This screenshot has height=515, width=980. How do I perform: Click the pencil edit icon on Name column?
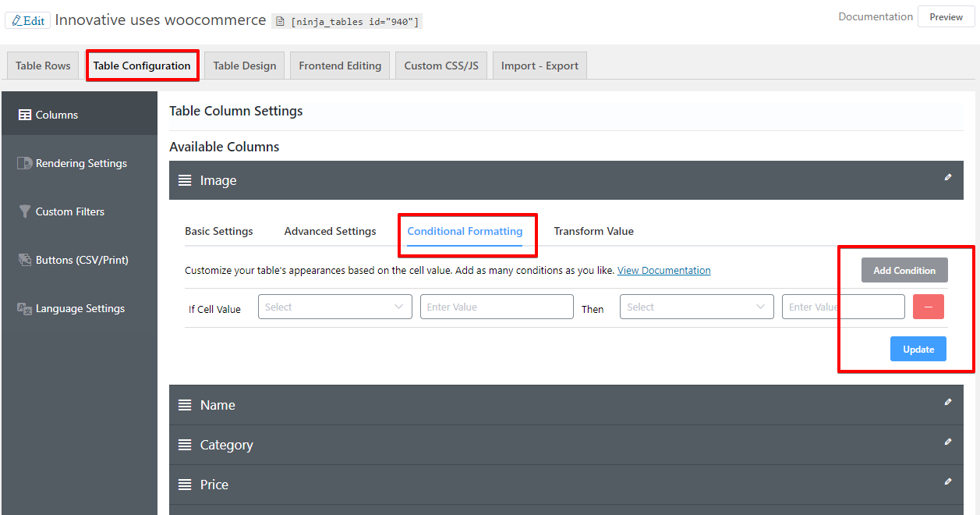948,402
